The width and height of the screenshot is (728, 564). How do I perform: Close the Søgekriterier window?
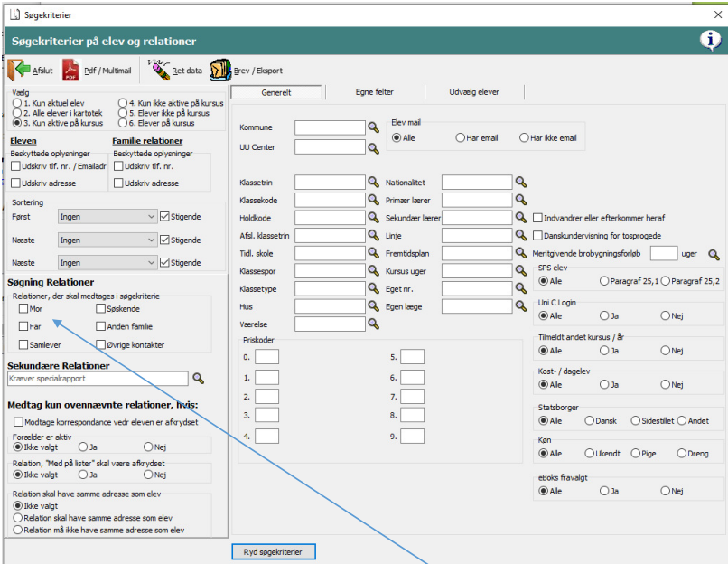point(718,14)
